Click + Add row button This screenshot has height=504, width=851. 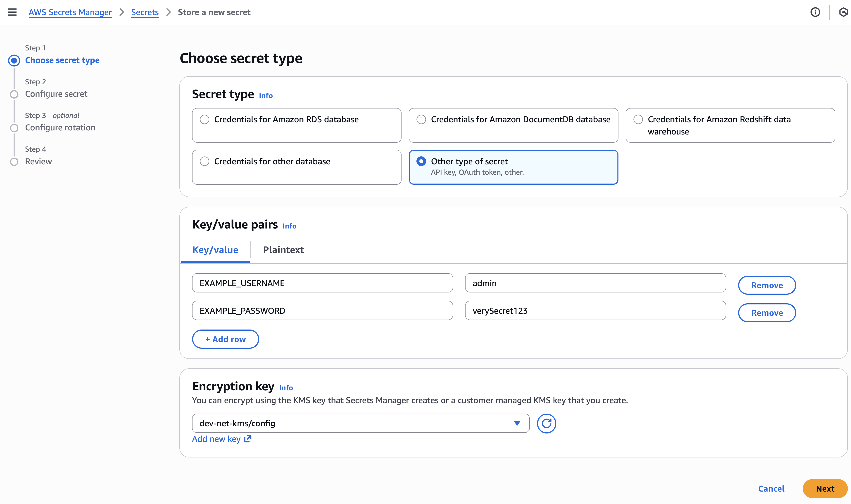pyautogui.click(x=225, y=339)
